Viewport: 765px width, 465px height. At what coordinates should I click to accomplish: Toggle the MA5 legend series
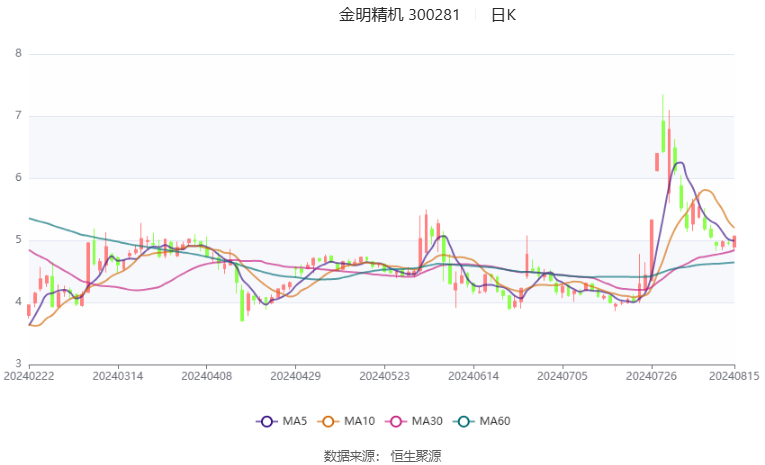[x=282, y=421]
